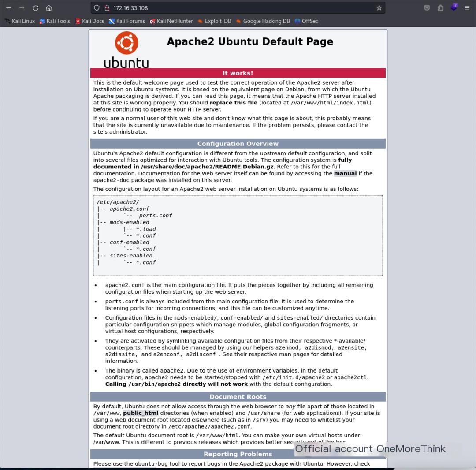Click /etc/apache2/apache2.conf path in Document Roots
This screenshot has width=476, height=470.
pyautogui.click(x=209, y=426)
